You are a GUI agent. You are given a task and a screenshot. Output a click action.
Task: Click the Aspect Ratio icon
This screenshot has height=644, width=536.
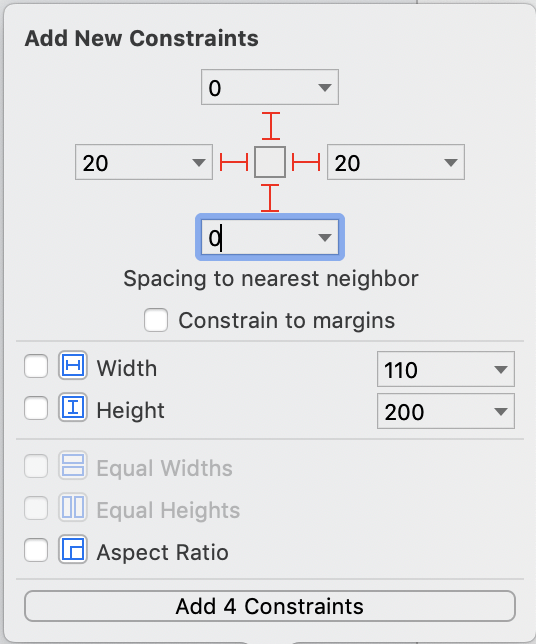[73, 549]
